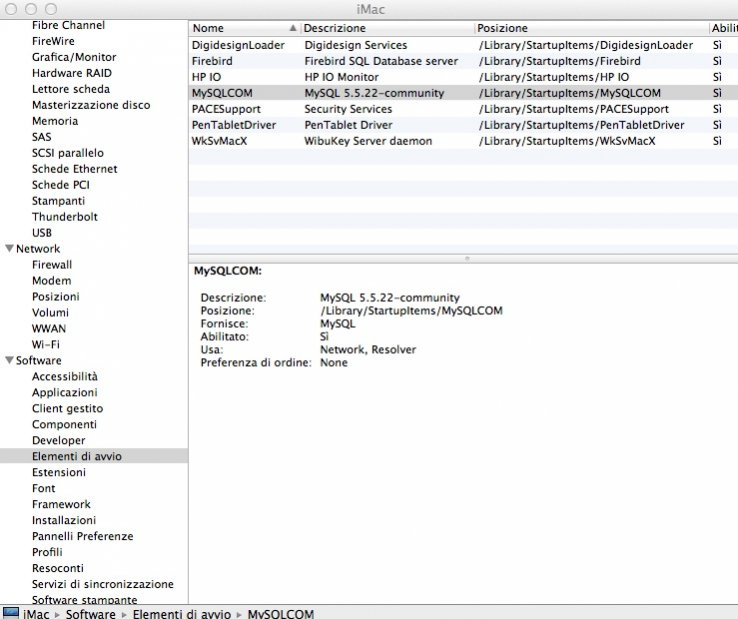Select WWAN under Network
738x619 pixels.
49,329
